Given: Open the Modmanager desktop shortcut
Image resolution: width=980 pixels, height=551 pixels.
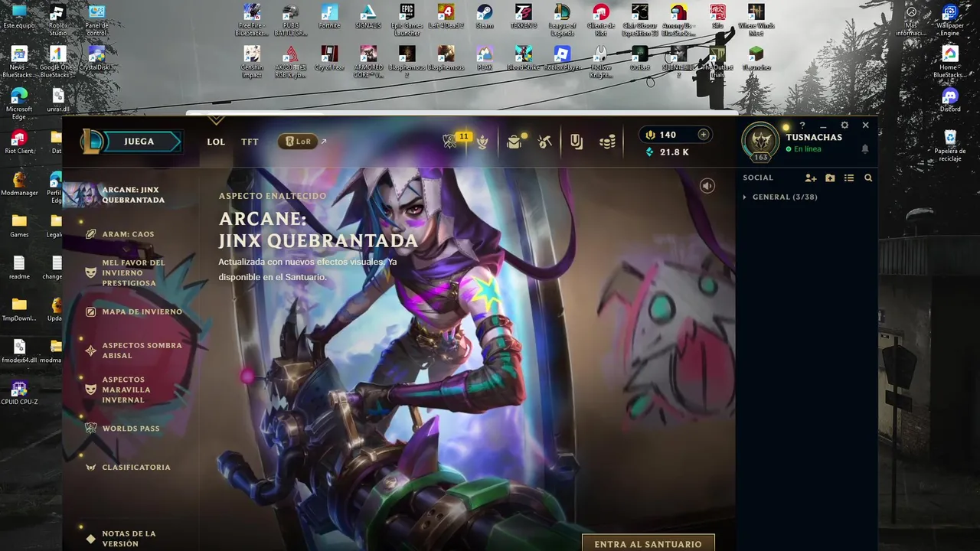Looking at the screenshot, I should [x=19, y=184].
